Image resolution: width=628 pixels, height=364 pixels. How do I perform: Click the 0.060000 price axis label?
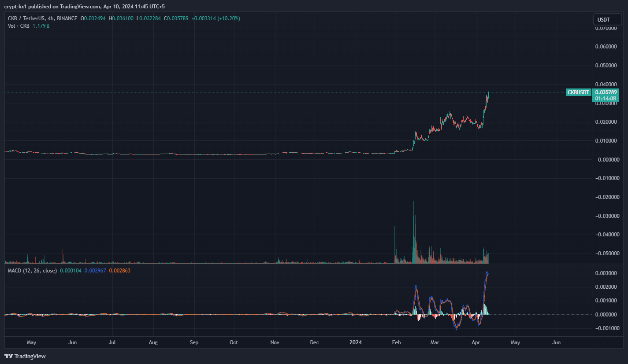coord(606,47)
